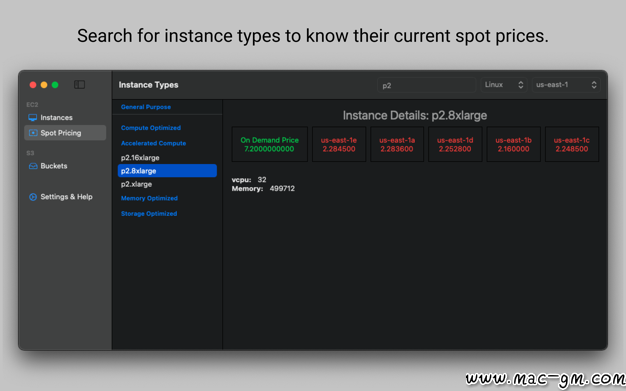Expand the Compute Optimized category
This screenshot has height=391, width=626.
pos(151,128)
